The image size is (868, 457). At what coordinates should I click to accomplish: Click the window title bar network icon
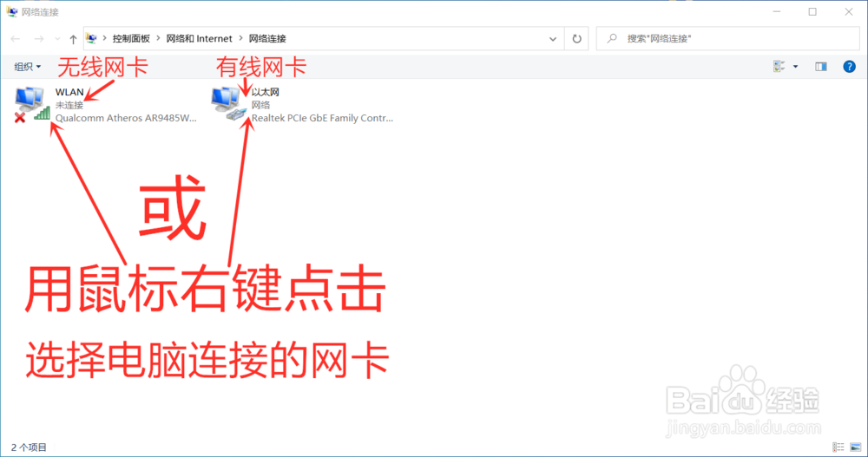click(x=11, y=11)
